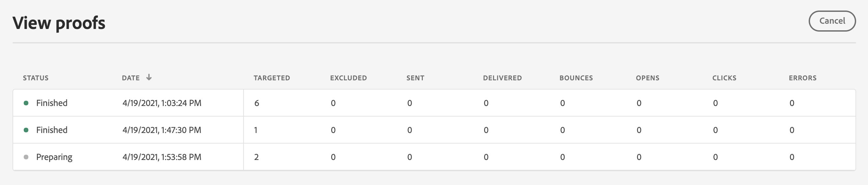
Task: Sort by the Date column header
Action: tap(131, 78)
